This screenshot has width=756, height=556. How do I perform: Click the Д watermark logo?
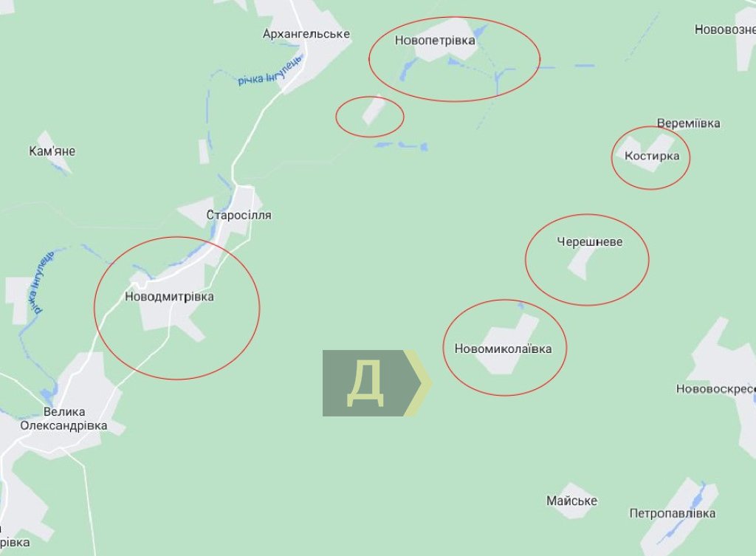[377, 383]
